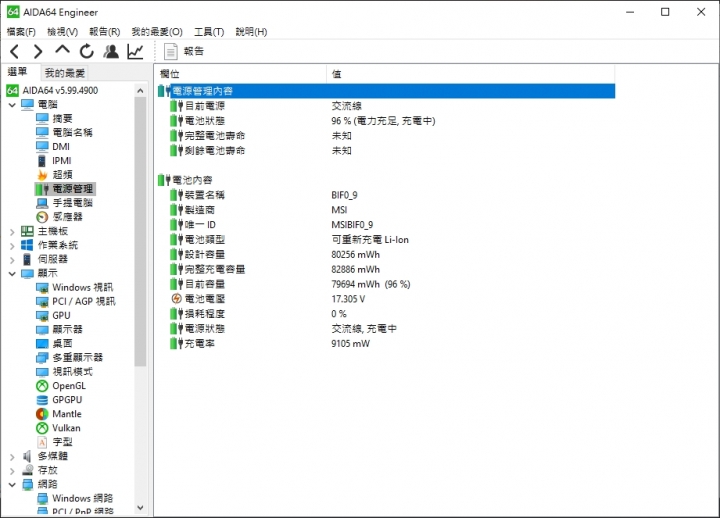This screenshot has width=720, height=518.
Task: Click the 字型 font icon
Action: pyautogui.click(x=42, y=442)
